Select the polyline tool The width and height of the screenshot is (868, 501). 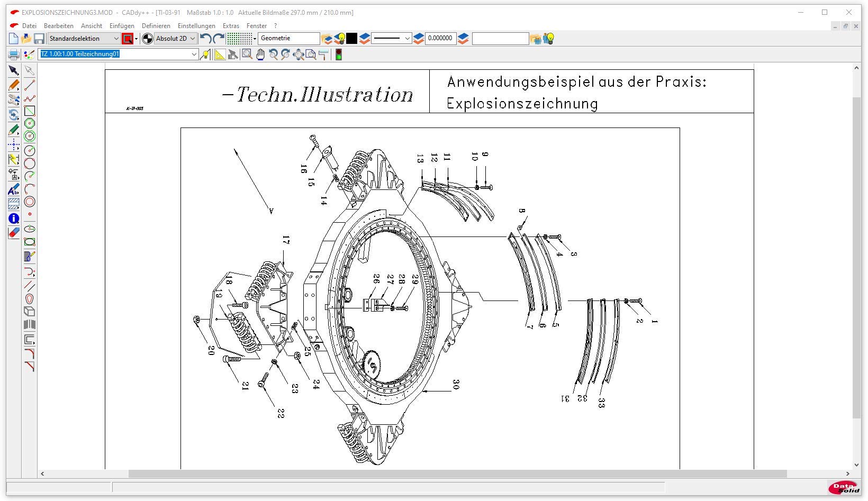pyautogui.click(x=30, y=98)
